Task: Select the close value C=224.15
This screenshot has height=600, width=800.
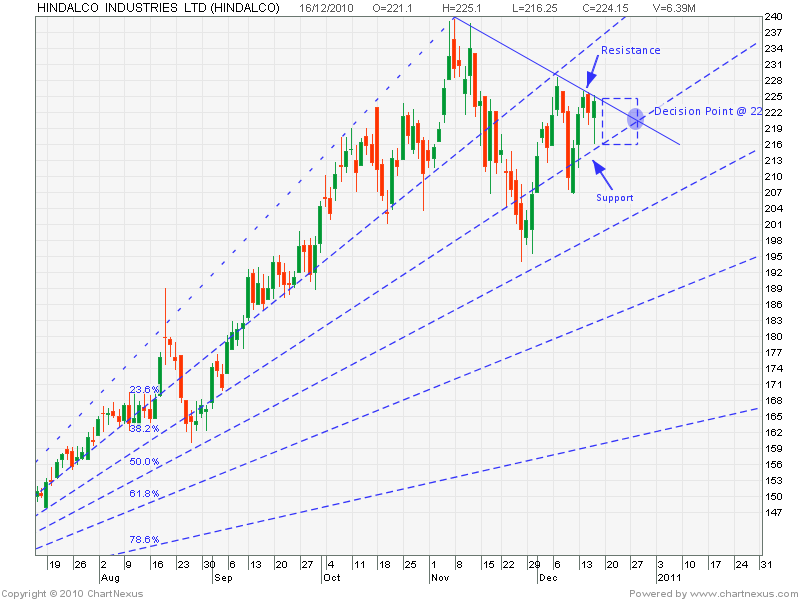Action: pos(605,8)
